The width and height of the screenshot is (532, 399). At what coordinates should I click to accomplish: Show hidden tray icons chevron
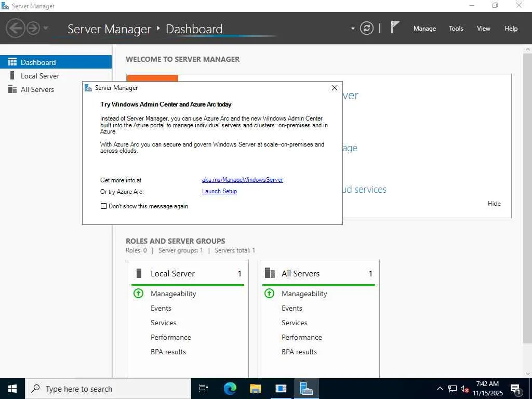[x=440, y=389]
